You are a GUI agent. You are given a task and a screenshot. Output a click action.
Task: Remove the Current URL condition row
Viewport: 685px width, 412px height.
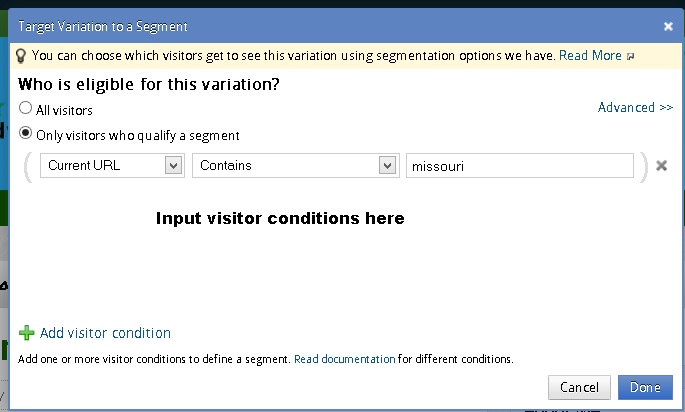pos(661,166)
